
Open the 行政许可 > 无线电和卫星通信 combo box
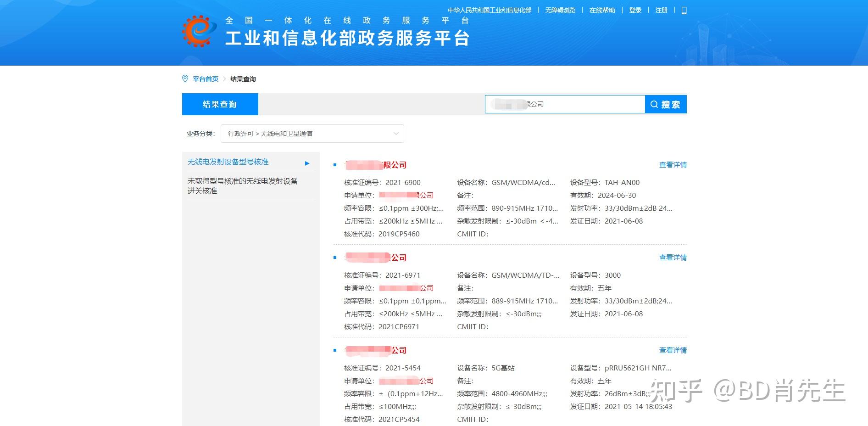(312, 133)
